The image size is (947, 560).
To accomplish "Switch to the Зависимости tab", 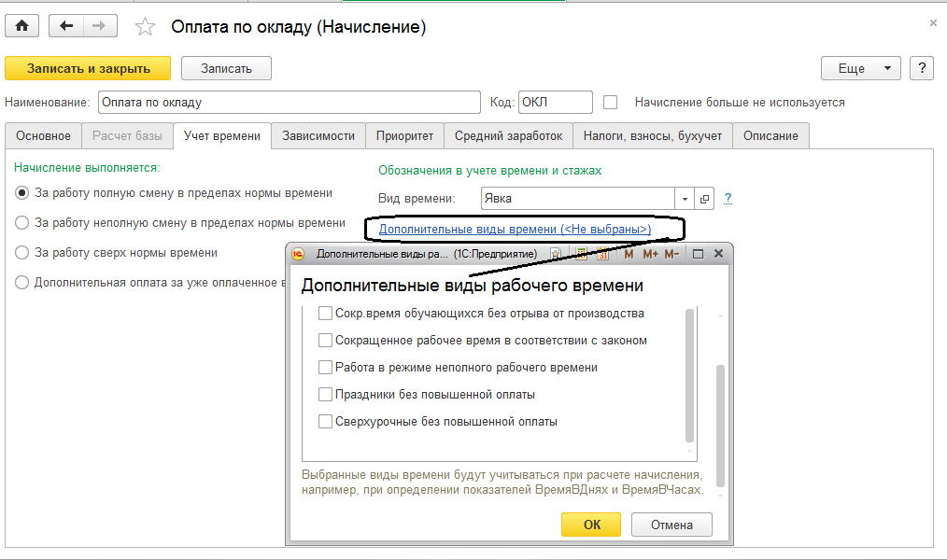I will point(318,135).
